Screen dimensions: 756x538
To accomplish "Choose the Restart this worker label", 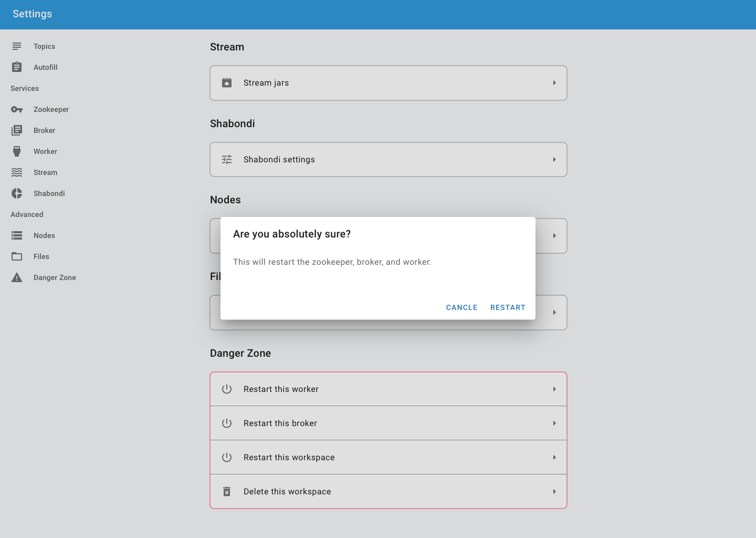I will 281,389.
